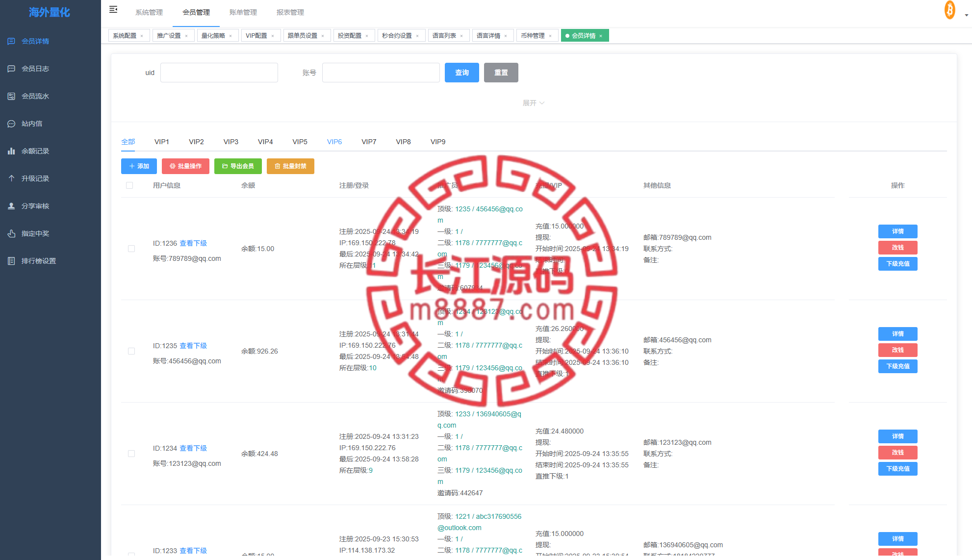Image resolution: width=972 pixels, height=560 pixels.
Task: Select all rows with header checkbox
Action: (x=129, y=185)
